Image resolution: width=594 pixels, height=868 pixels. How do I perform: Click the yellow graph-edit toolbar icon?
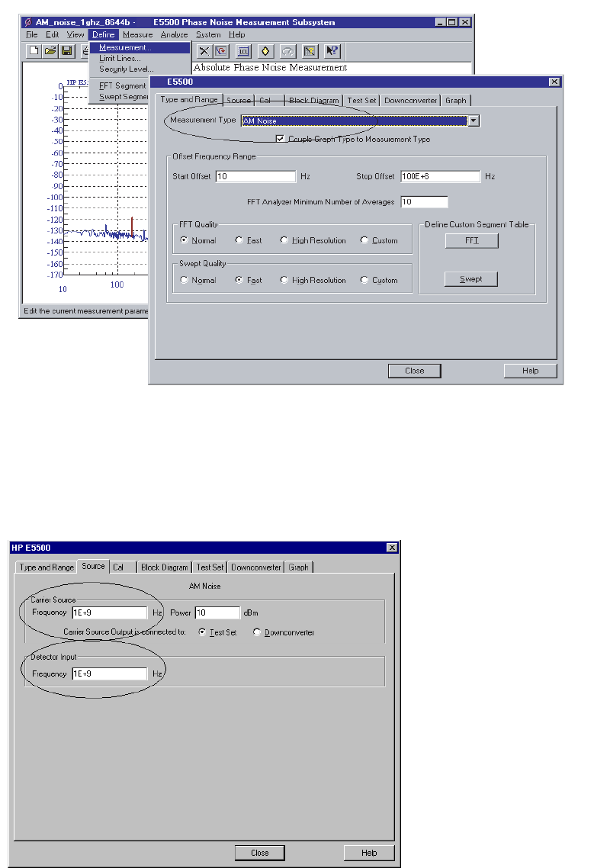310,51
